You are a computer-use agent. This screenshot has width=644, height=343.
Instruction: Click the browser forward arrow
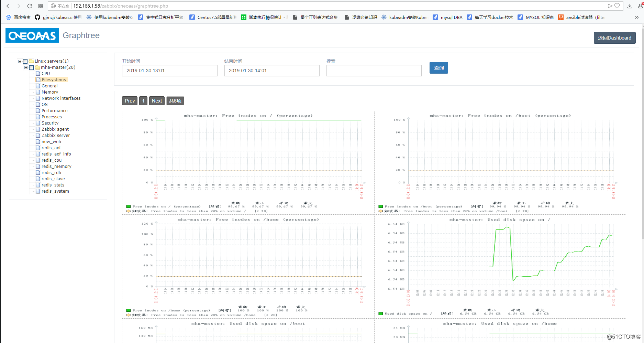[x=19, y=6]
